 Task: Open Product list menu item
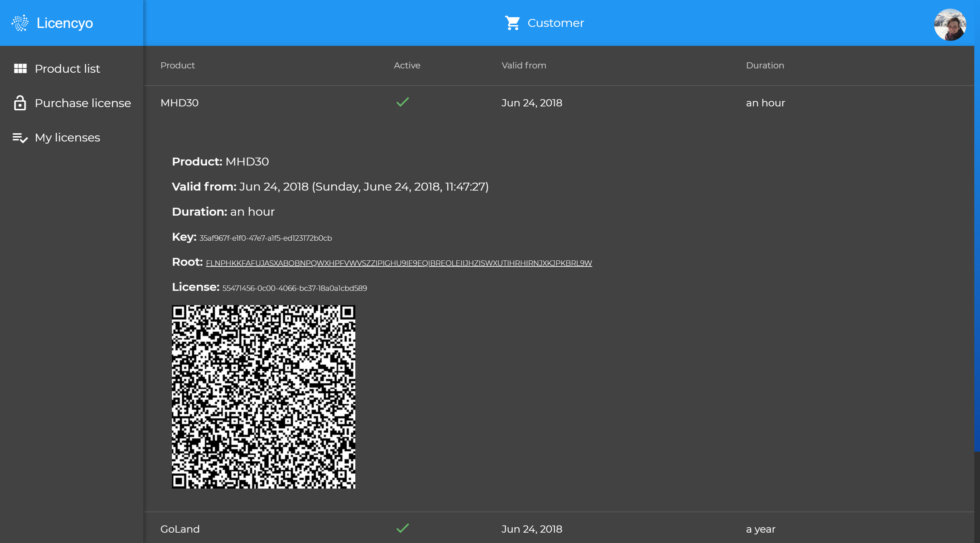click(67, 68)
